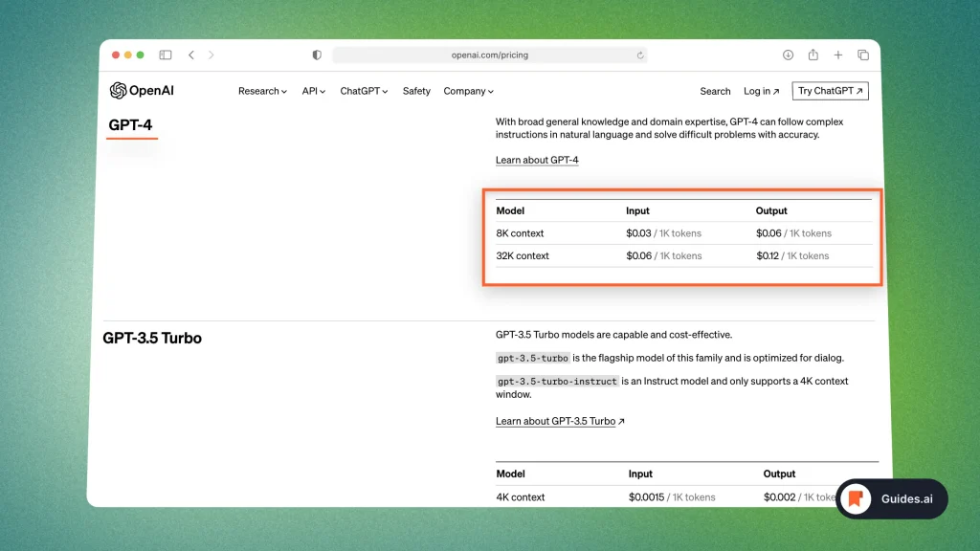Image resolution: width=980 pixels, height=551 pixels.
Task: Select the $0.06 input price for 32K context
Action: 638,255
